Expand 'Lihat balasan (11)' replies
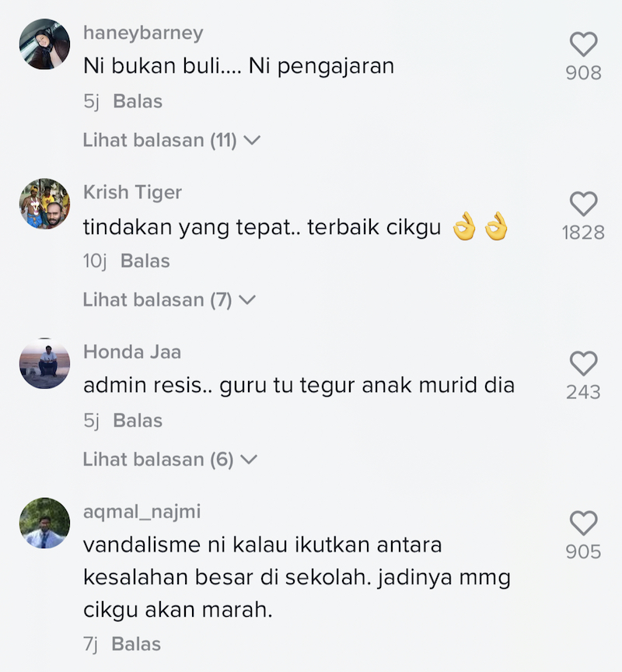The image size is (622, 672). [171, 140]
